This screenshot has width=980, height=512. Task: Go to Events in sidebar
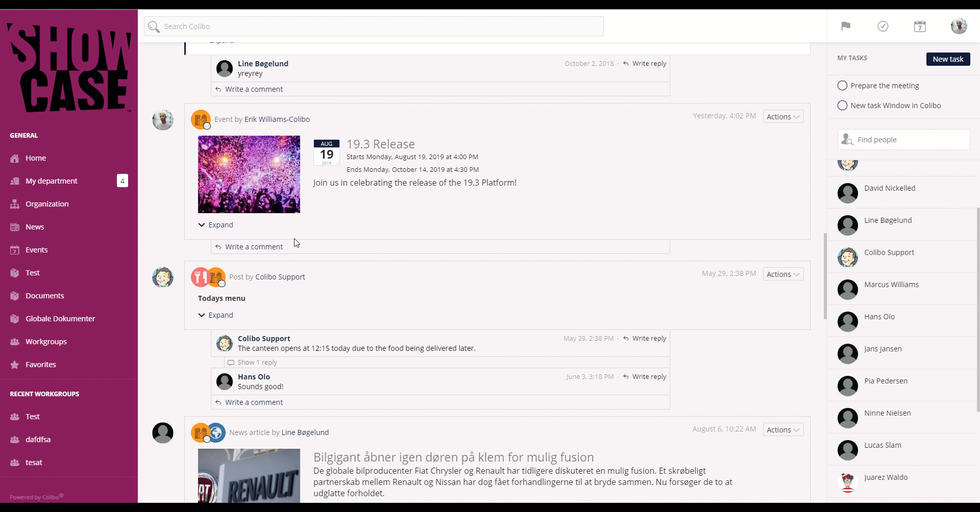tap(36, 250)
